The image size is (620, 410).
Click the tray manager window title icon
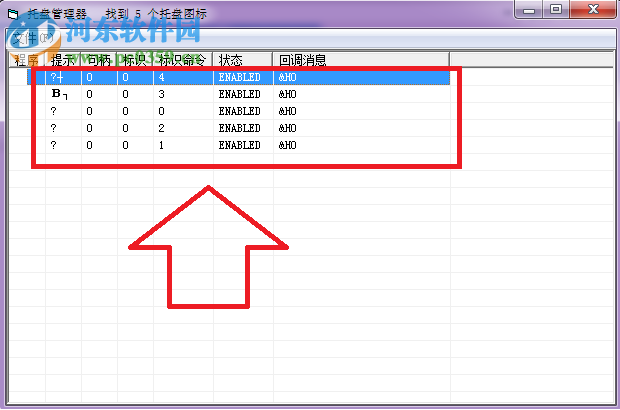tap(13, 15)
